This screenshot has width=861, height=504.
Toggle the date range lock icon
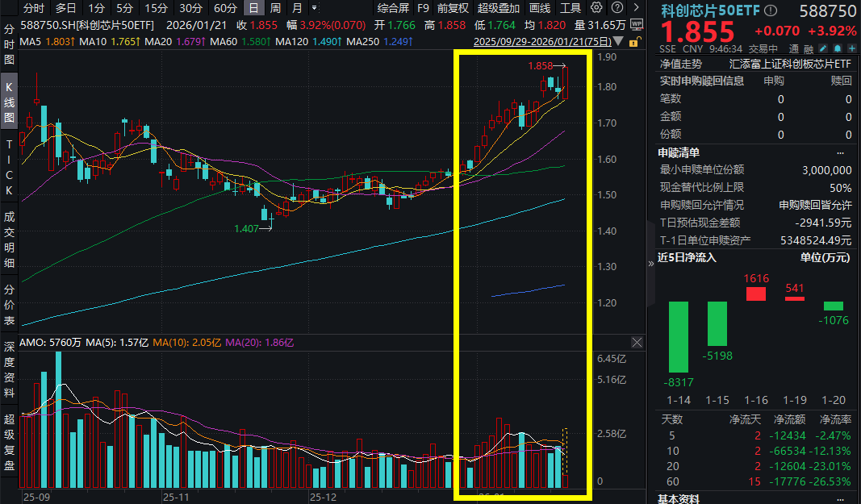click(633, 41)
